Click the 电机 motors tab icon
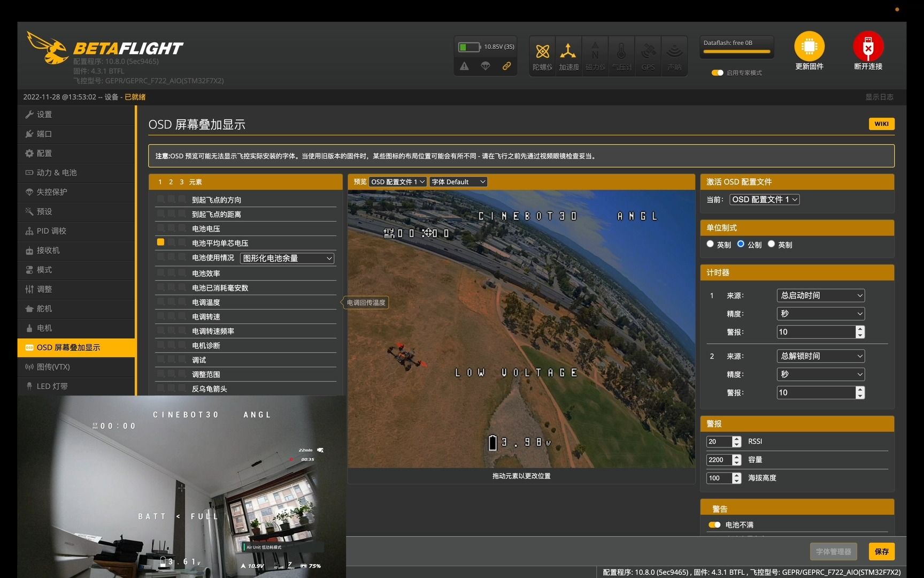The width and height of the screenshot is (924, 578). pos(29,328)
